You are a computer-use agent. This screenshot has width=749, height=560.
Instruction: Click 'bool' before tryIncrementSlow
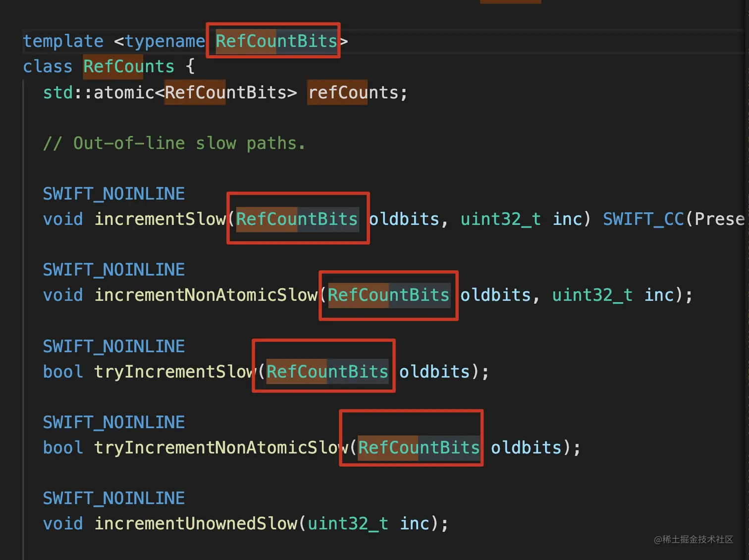pos(63,372)
